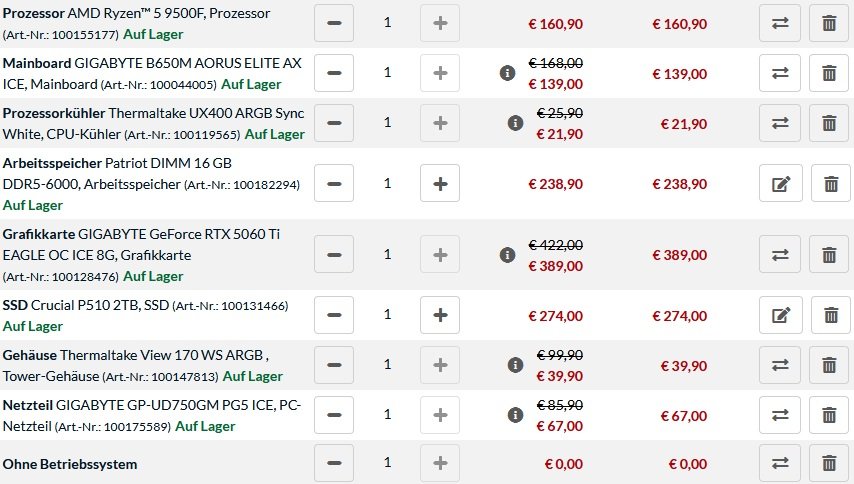
Task: Show price info for GeForce RTX 5060 Ti
Action: tap(509, 254)
